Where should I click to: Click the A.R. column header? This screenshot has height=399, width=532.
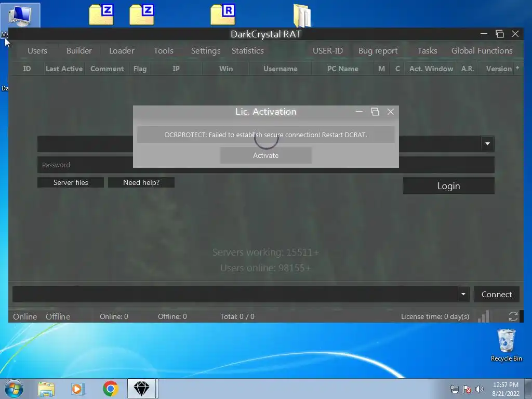pos(467,69)
